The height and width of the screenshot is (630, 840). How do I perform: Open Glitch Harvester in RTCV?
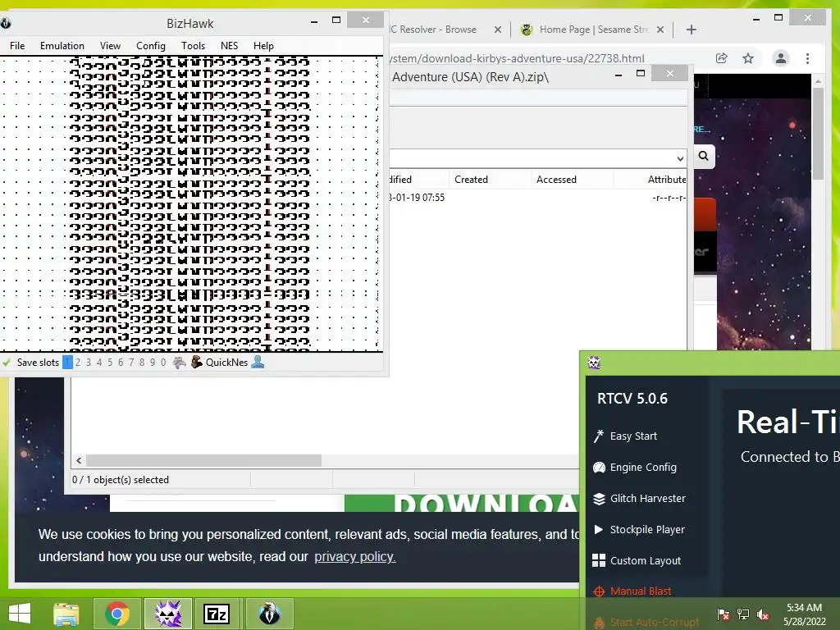pyautogui.click(x=648, y=498)
